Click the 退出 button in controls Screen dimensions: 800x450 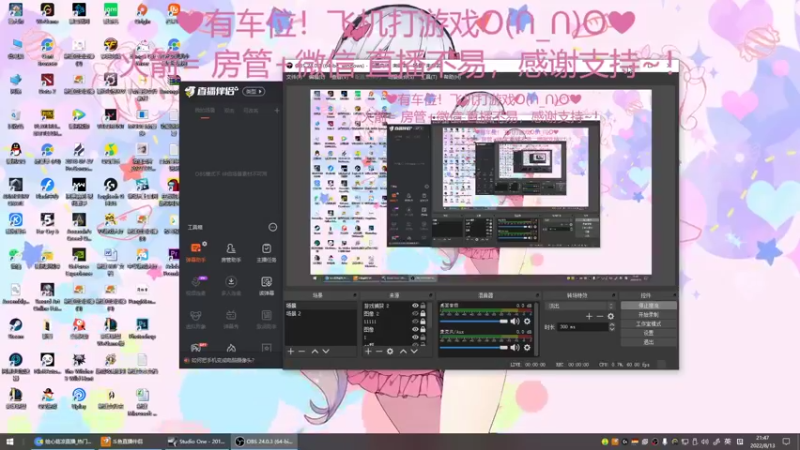click(x=648, y=342)
